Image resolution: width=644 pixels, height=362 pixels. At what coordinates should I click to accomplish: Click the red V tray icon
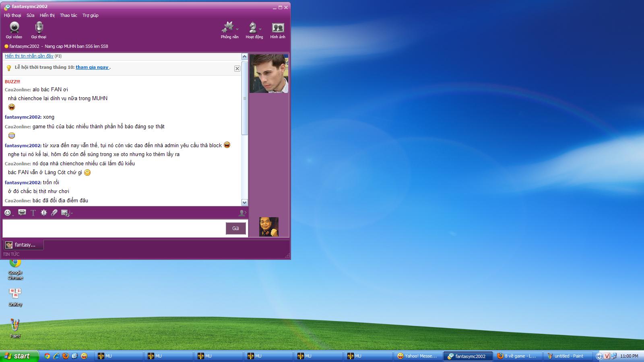tap(607, 356)
